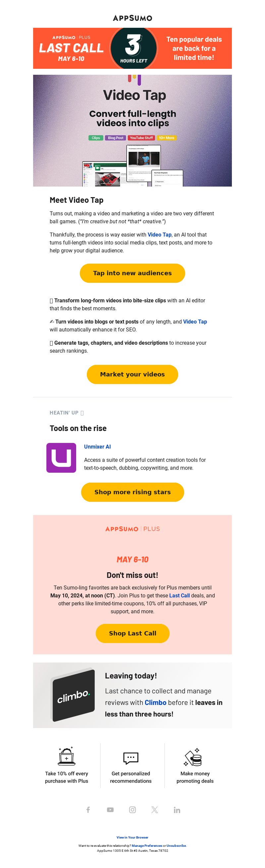Click the chat bubble recommendations icon

(x=131, y=758)
